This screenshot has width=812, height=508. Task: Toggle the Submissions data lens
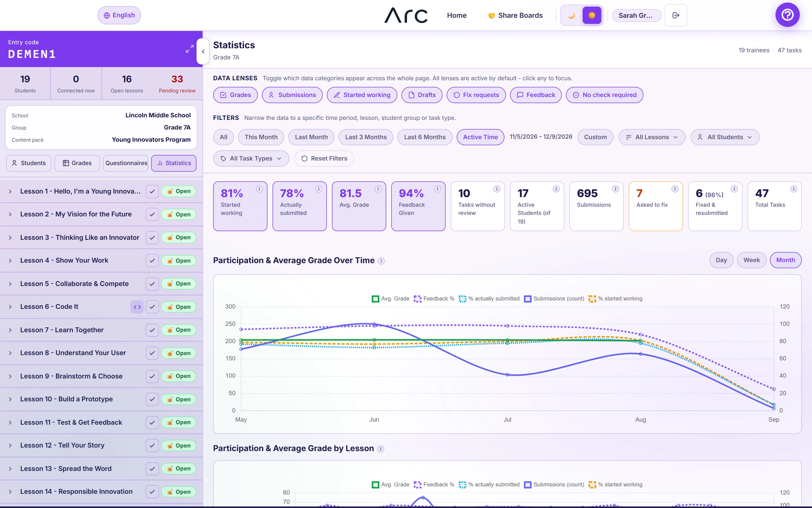click(x=292, y=95)
